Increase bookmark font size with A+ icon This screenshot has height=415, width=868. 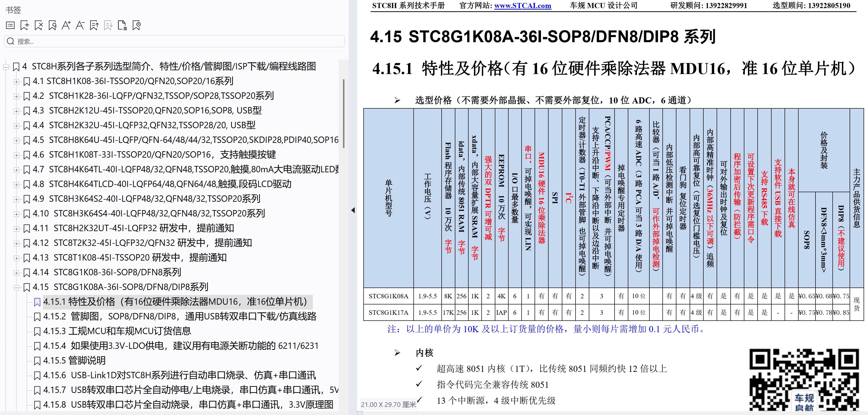click(66, 25)
